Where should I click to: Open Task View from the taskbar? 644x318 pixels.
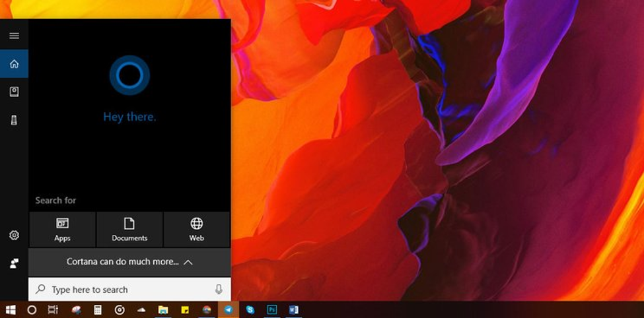tap(53, 310)
